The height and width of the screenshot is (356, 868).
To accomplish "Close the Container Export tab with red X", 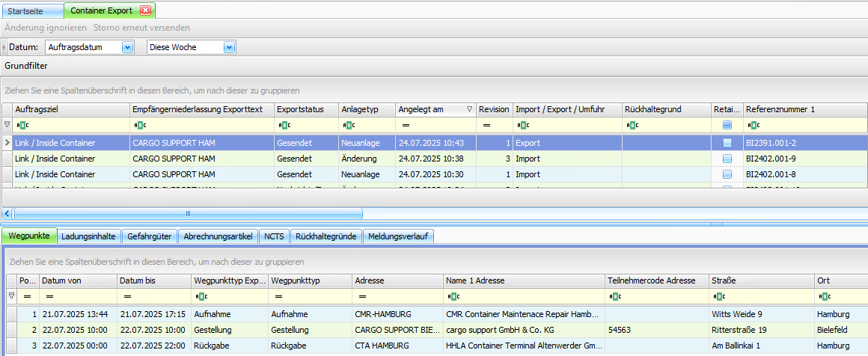I will tap(145, 10).
